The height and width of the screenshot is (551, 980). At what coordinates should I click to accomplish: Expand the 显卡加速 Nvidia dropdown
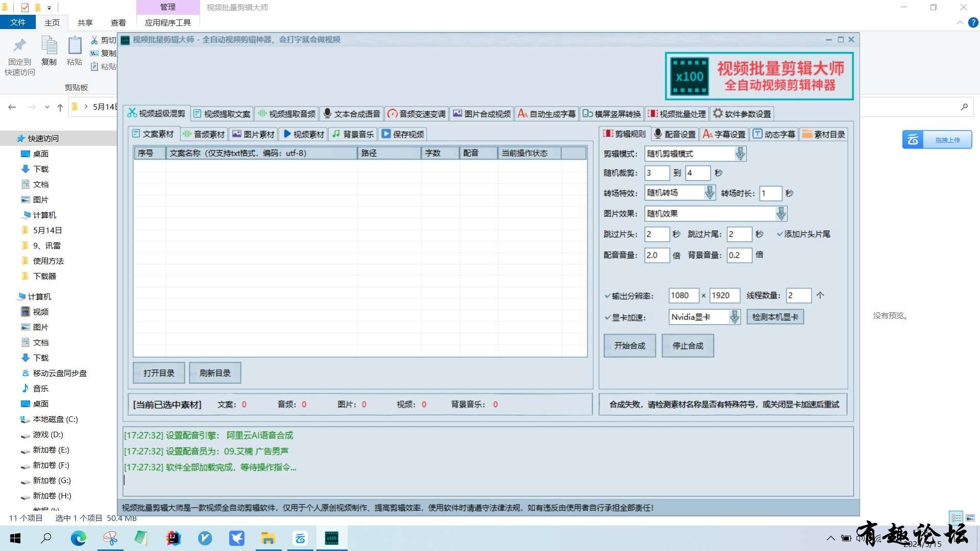[734, 317]
